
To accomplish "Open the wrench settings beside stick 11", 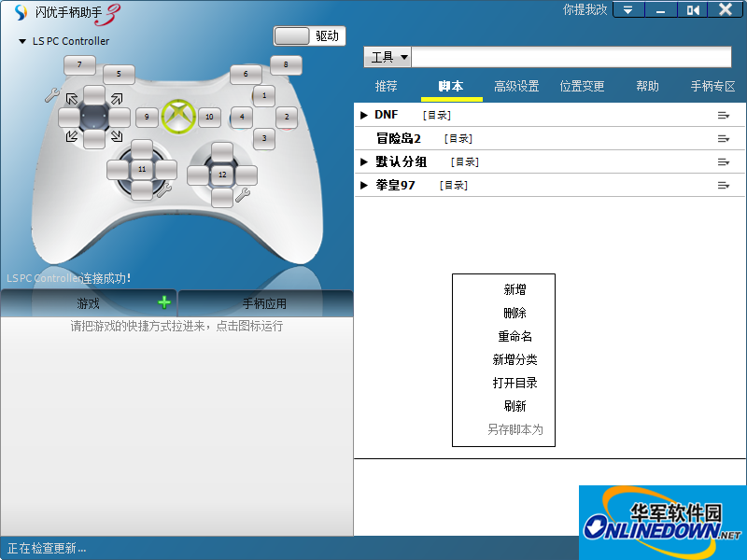I will [x=163, y=189].
